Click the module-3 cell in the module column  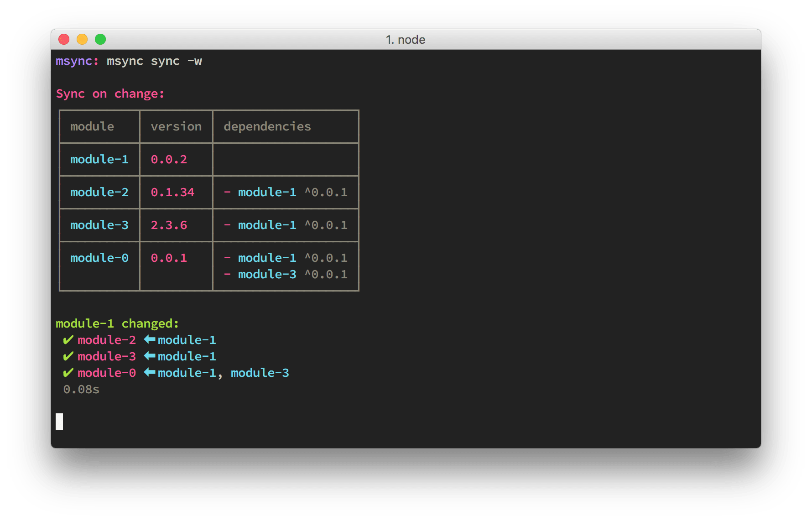coord(99,225)
